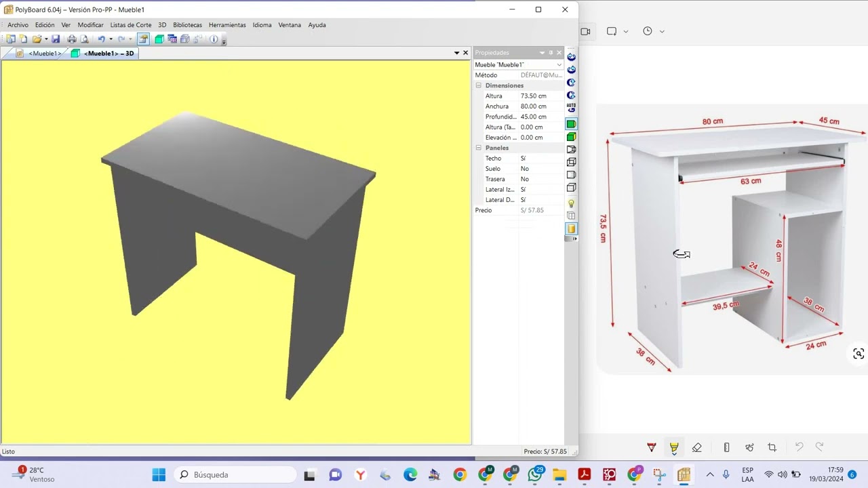
Task: Open Microsoft Edge from the taskbar
Action: [x=410, y=474]
